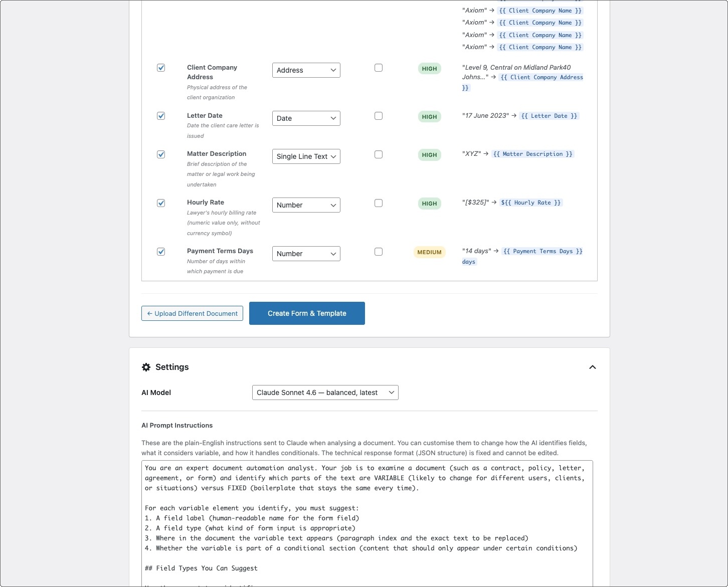
Task: Collapse the Settings panel with the chevron
Action: pos(592,367)
